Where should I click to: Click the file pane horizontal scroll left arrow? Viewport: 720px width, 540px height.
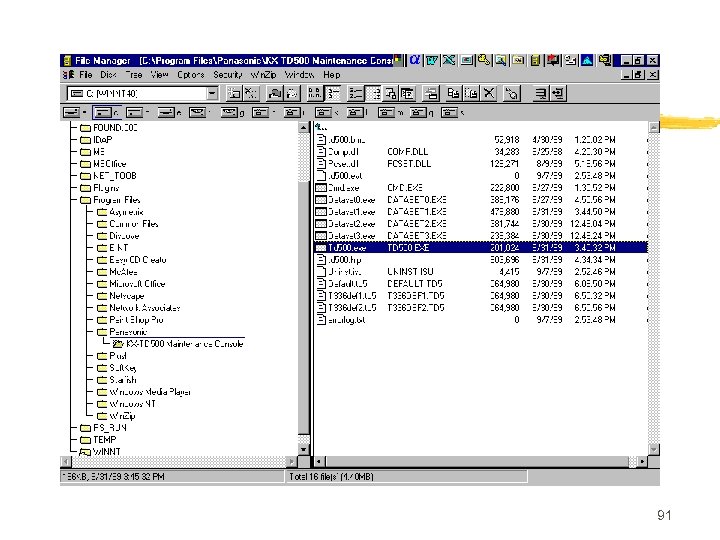[x=319, y=461]
